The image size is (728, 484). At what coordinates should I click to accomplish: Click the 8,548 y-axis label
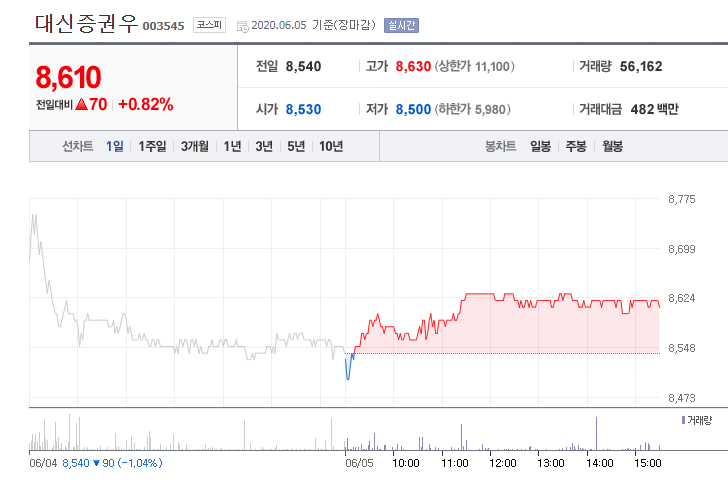[682, 348]
